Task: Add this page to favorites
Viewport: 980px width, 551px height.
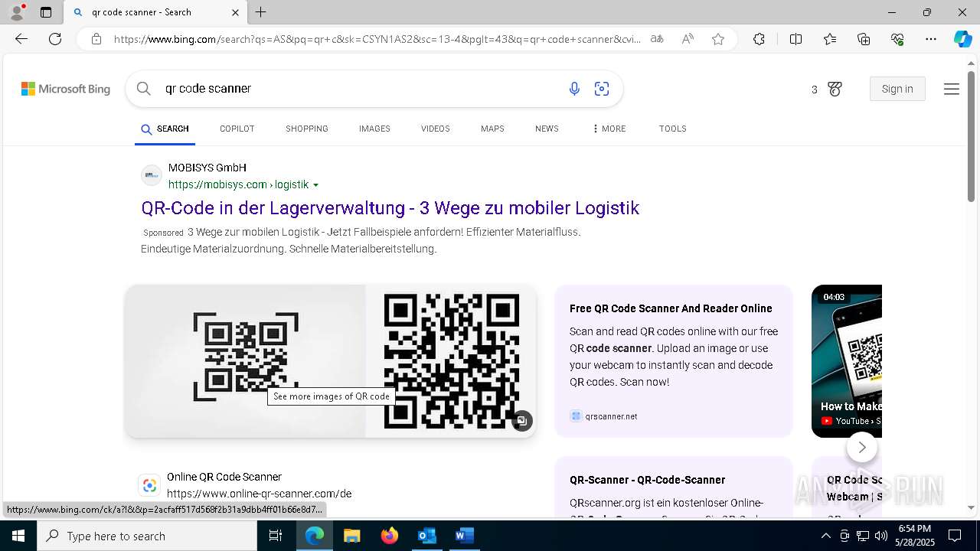Action: tap(718, 39)
